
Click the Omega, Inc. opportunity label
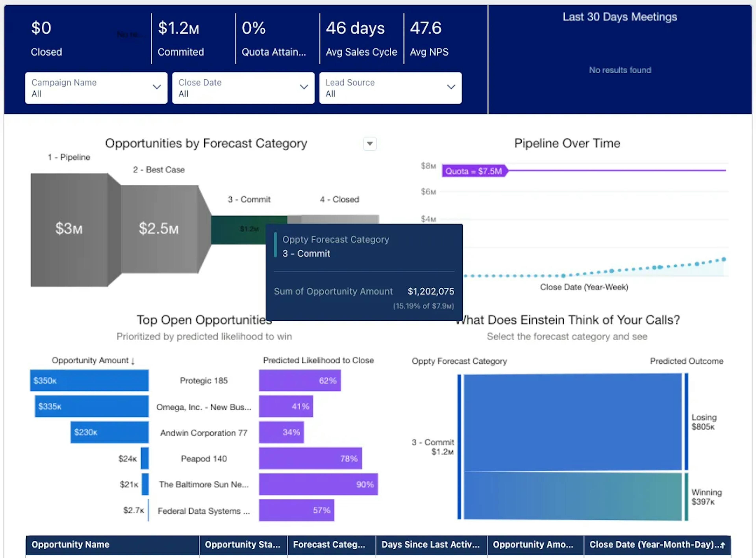click(x=204, y=407)
